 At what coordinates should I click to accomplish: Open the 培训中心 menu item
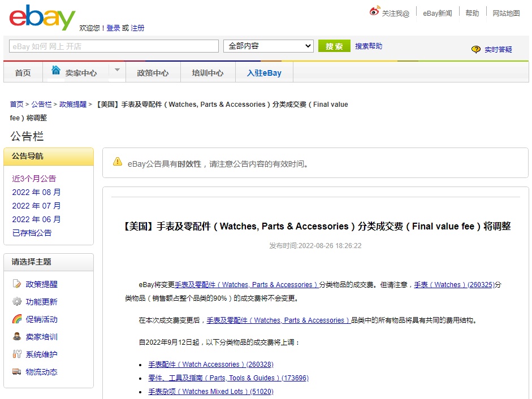(x=207, y=72)
